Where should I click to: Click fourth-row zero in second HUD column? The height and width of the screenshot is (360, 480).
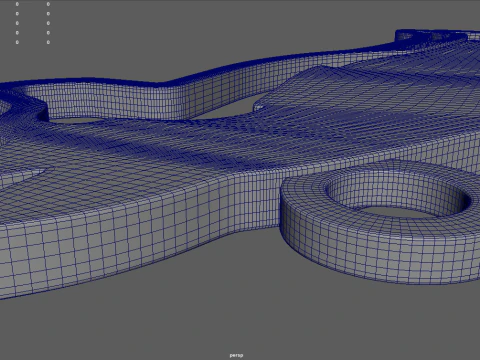(x=48, y=33)
